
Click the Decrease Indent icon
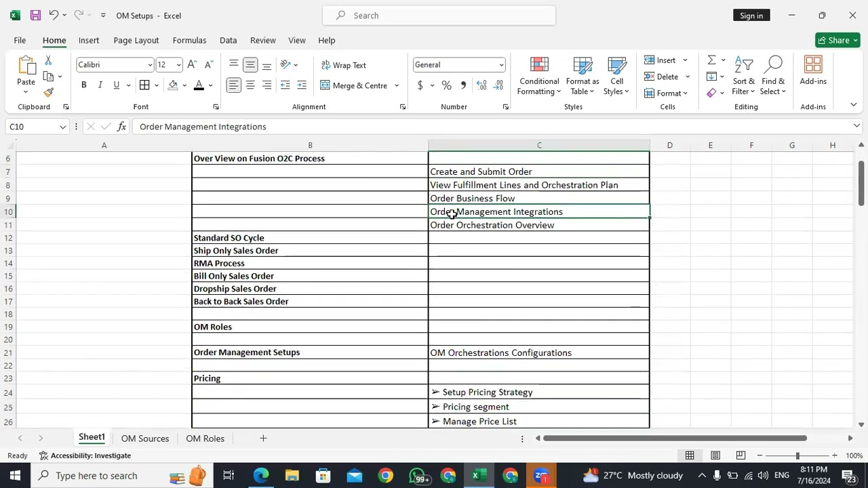point(285,85)
